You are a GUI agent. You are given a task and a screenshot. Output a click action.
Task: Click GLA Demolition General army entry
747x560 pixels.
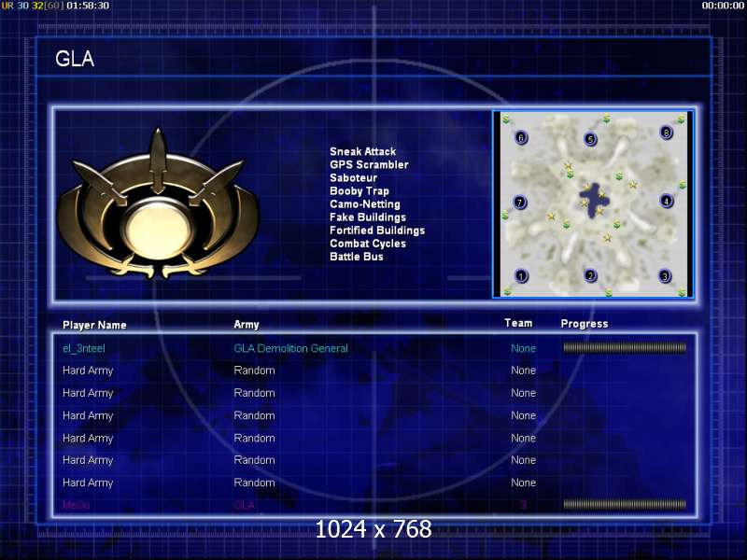290,348
